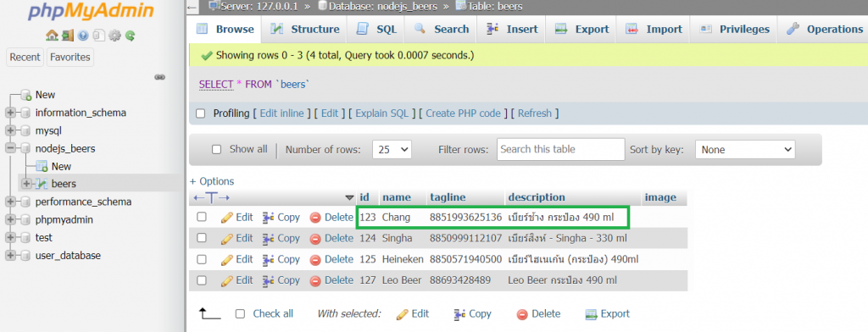
Task: Go to phpMyAdmin home via house icon
Action: click(52, 36)
